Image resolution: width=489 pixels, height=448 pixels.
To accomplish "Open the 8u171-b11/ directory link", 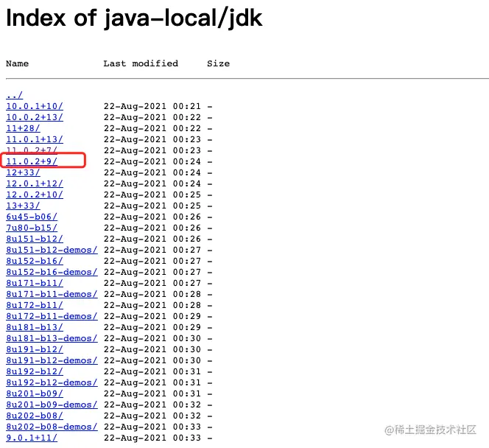I will pyautogui.click(x=35, y=283).
